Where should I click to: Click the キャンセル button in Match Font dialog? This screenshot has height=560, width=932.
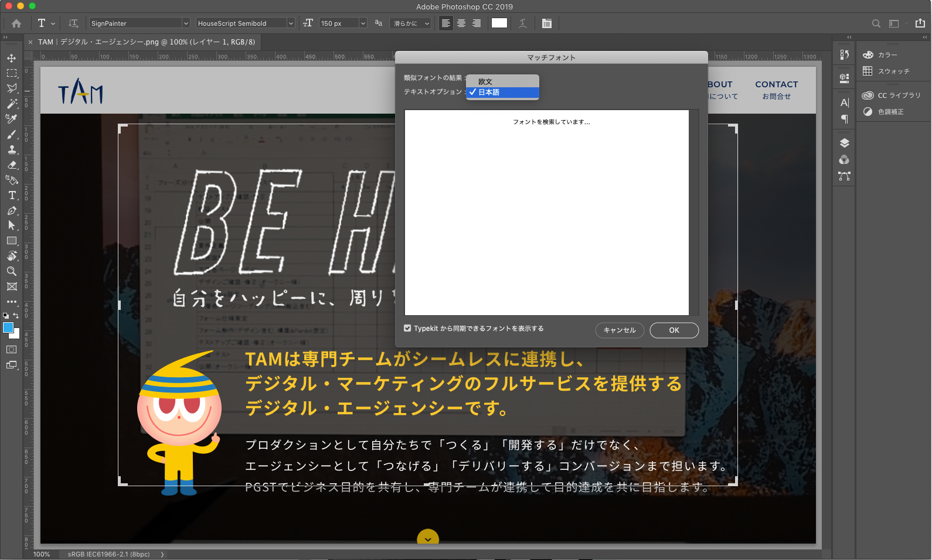tap(620, 330)
